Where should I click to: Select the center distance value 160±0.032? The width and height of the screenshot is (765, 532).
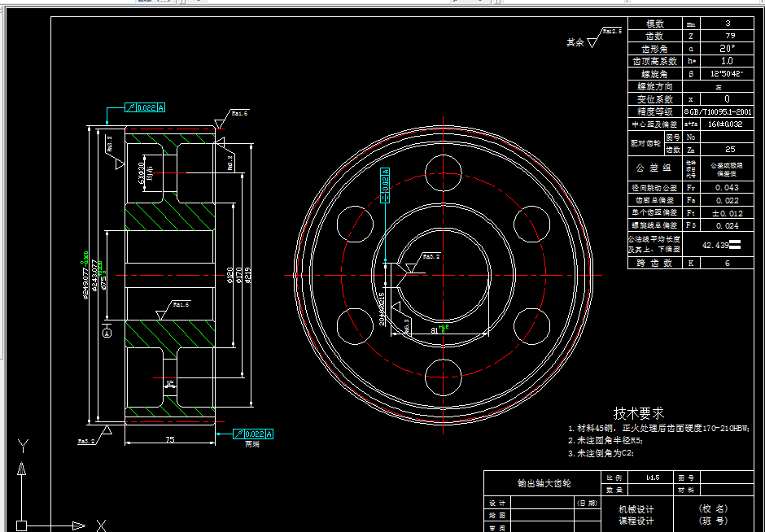727,124
